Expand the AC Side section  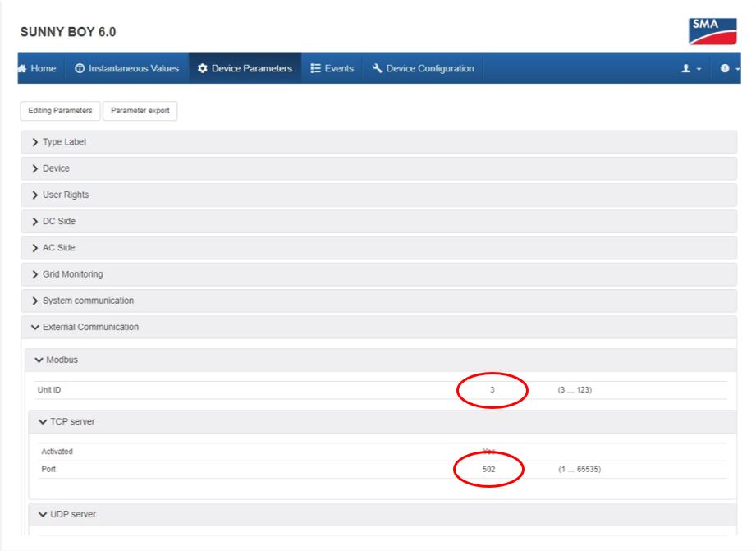click(x=378, y=248)
